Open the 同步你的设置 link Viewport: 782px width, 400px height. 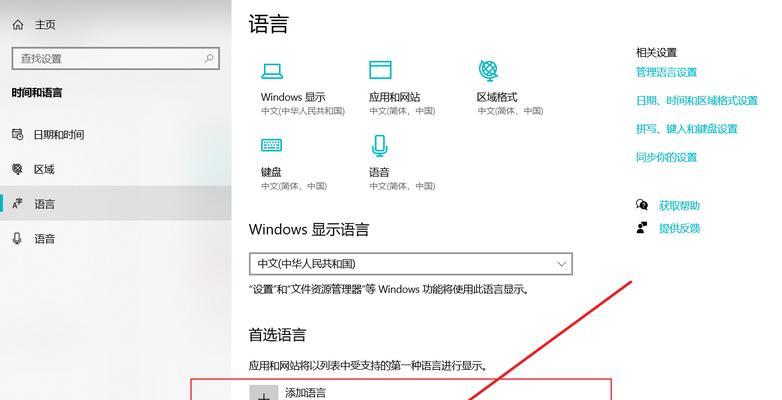[666, 157]
